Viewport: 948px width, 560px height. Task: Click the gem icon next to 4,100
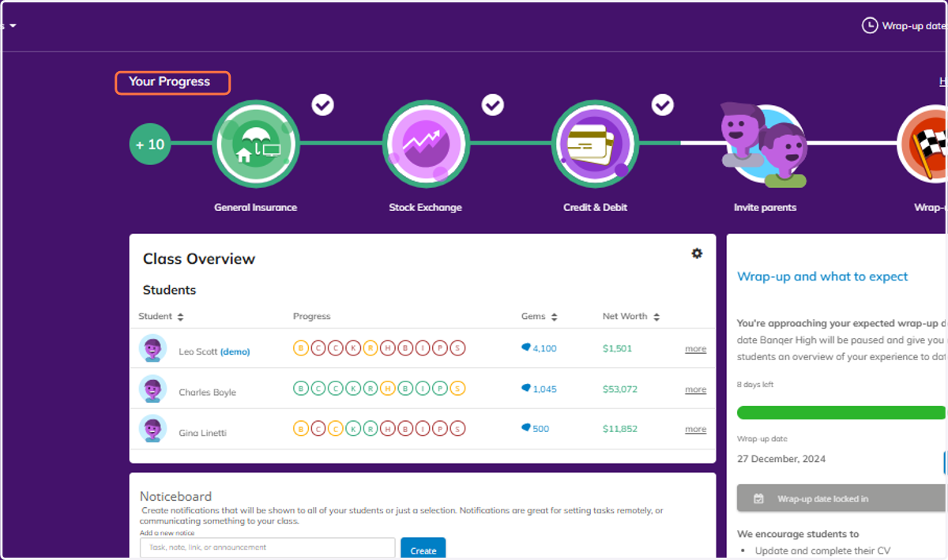[525, 348]
